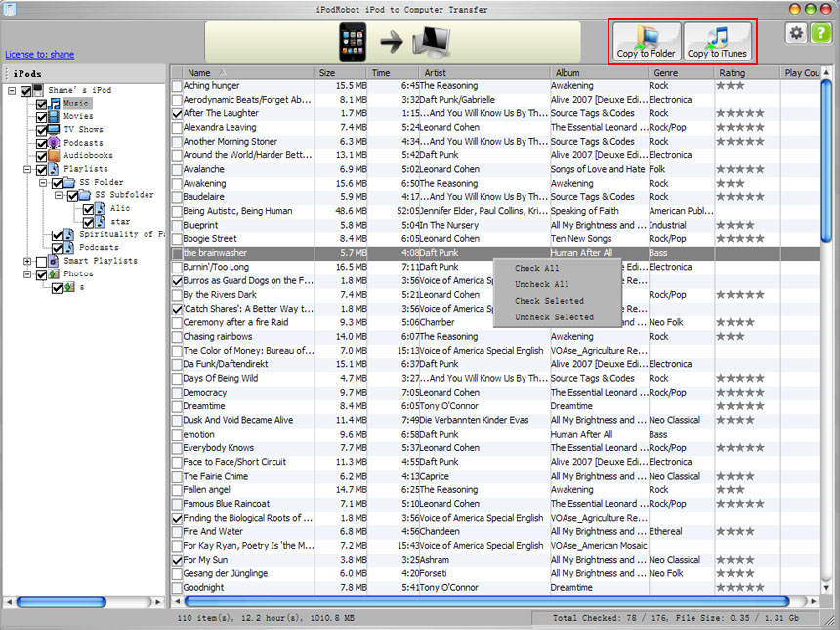Click the Copy to Folder button
The image size is (840, 630).
click(647, 41)
